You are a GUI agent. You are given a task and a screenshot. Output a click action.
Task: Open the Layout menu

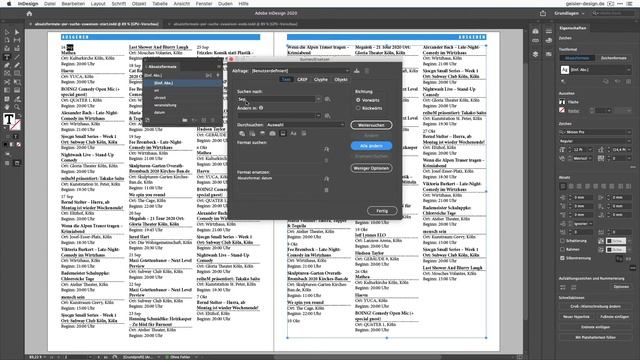98,4
